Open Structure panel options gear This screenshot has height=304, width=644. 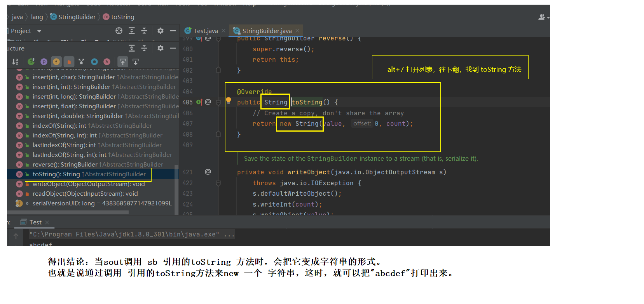pyautogui.click(x=161, y=48)
